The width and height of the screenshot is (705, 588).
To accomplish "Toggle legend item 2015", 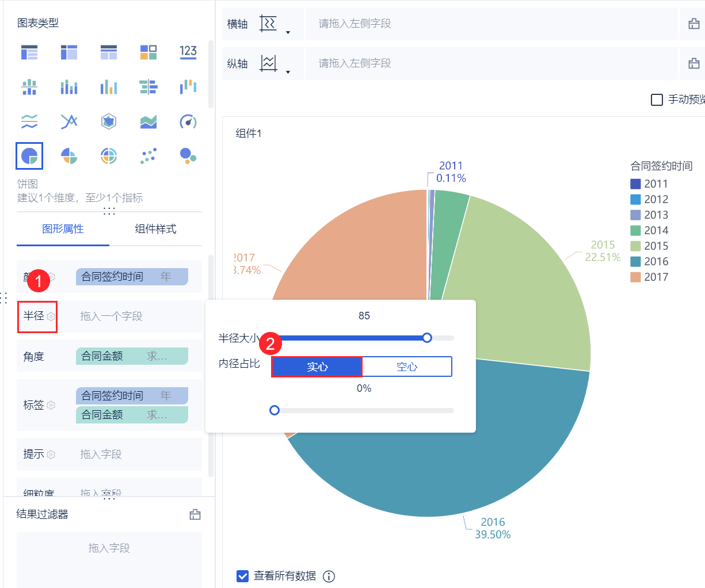I will pos(649,246).
